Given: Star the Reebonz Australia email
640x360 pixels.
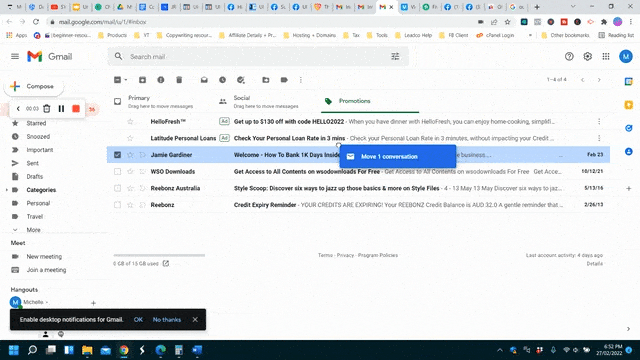Looking at the screenshot, I should pos(130,188).
